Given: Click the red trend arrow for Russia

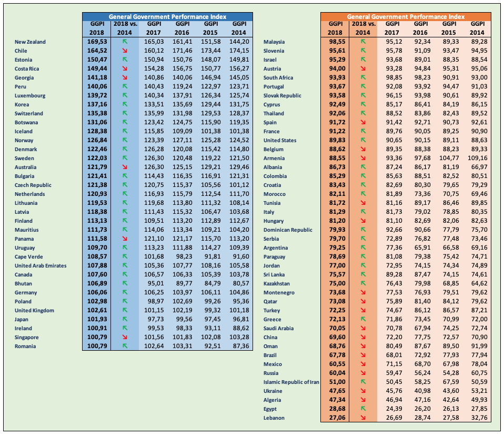Looking at the screenshot, I should 363,373.
